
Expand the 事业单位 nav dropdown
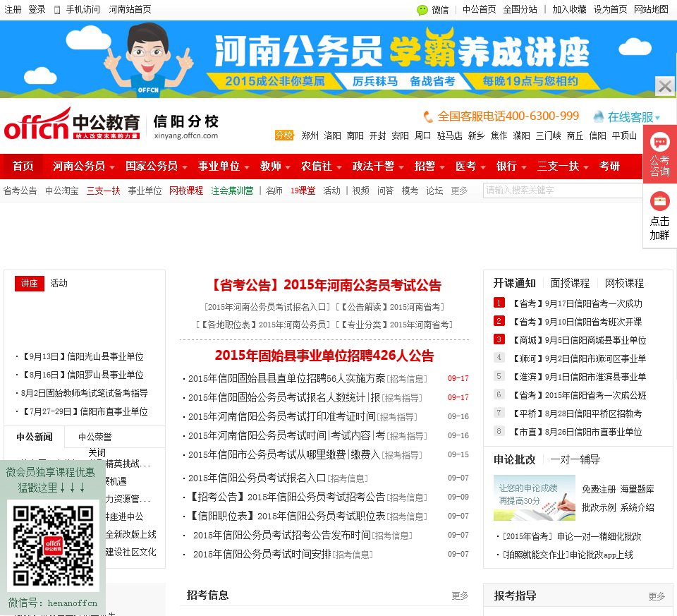pos(247,167)
